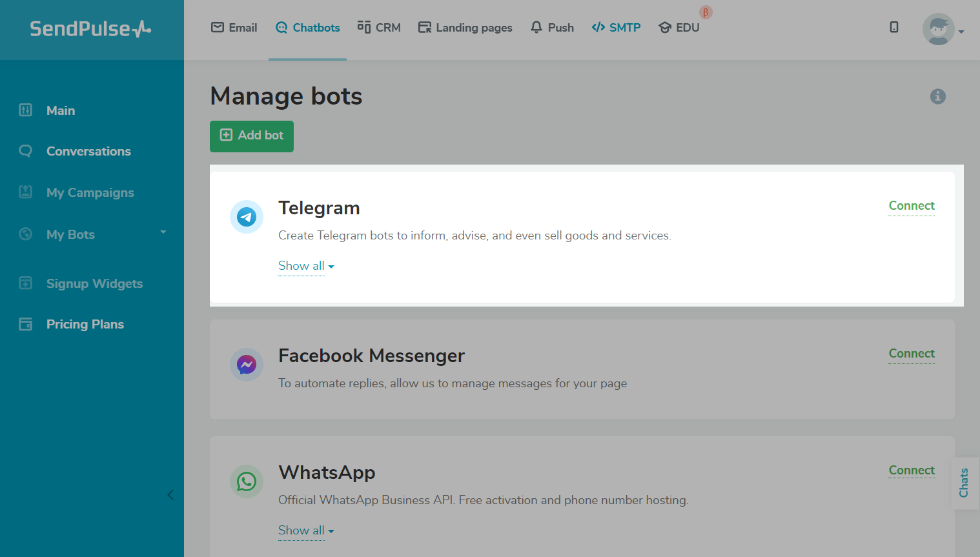
Task: Click the My Campaigns icon
Action: [x=26, y=192]
